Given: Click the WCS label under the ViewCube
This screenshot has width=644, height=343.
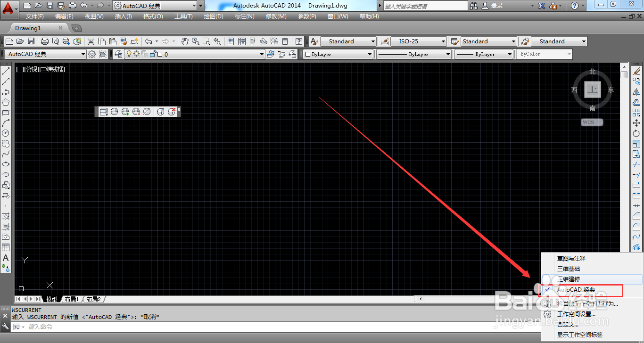Looking at the screenshot, I should (x=592, y=122).
